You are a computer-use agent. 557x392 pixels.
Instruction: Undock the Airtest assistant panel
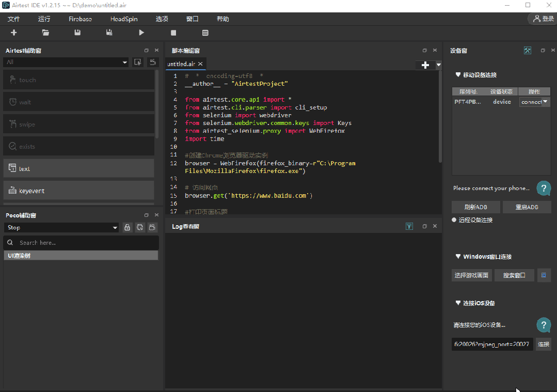[147, 51]
